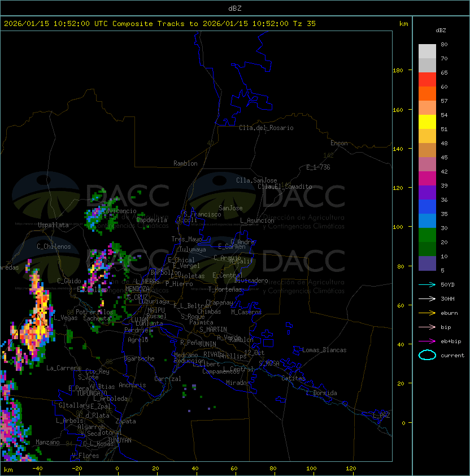Click the eb+bip legend label

pos(451,341)
